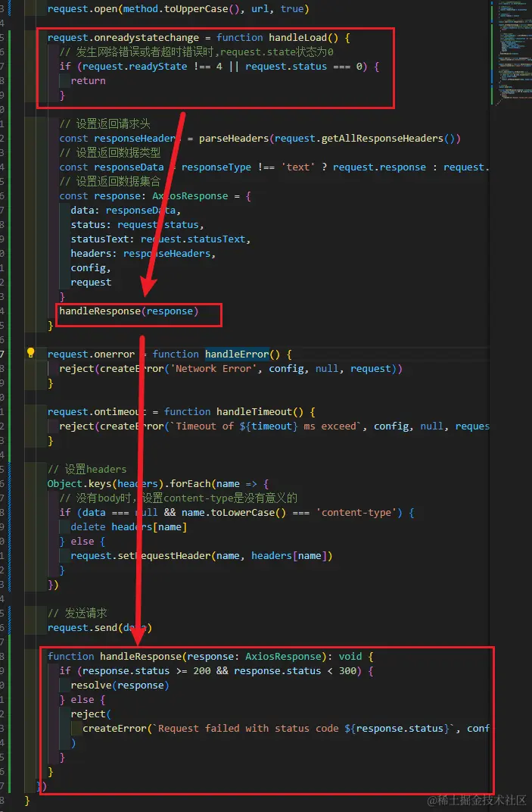
Task: Click AxiosResponse in const response declaration
Action: click(x=190, y=195)
